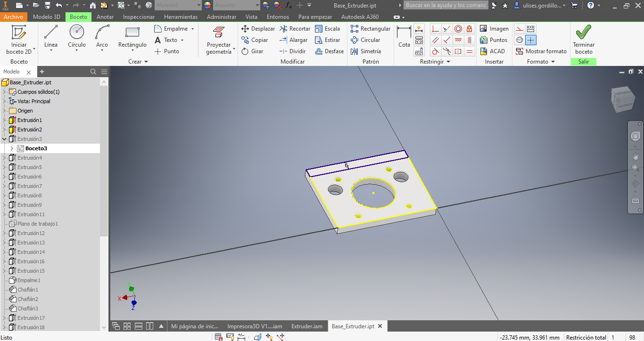The width and height of the screenshot is (644, 341).
Task: Expand the Boceto3 tree node
Action: pos(12,148)
